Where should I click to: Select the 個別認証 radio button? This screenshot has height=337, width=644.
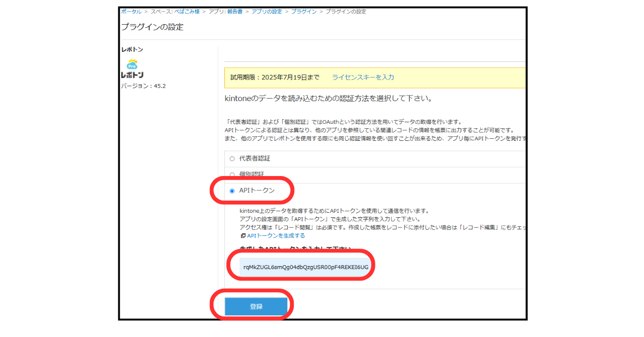coord(232,175)
